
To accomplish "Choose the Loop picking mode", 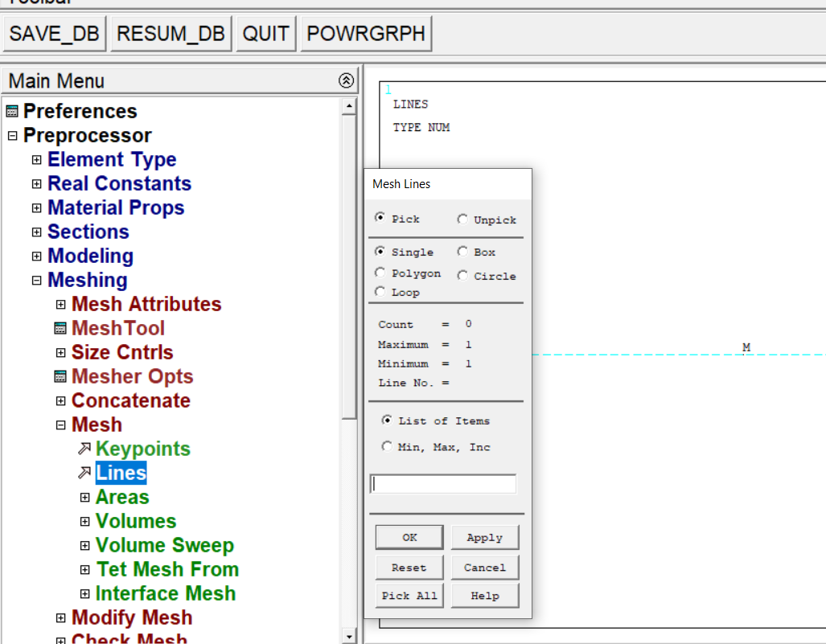I will tap(380, 291).
